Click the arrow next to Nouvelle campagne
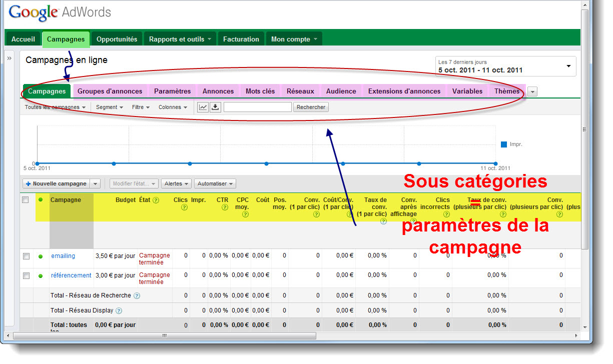Viewport: 613px width, 364px height. pos(96,183)
